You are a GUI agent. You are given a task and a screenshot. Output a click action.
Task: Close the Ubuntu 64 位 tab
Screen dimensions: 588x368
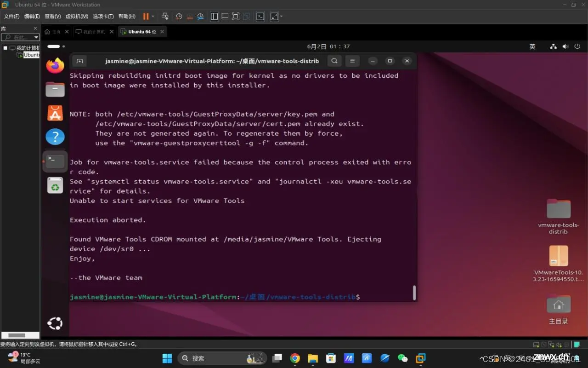162,32
